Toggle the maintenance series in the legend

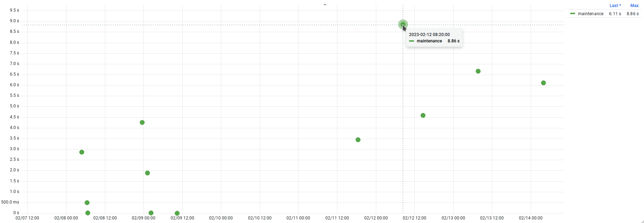590,14
